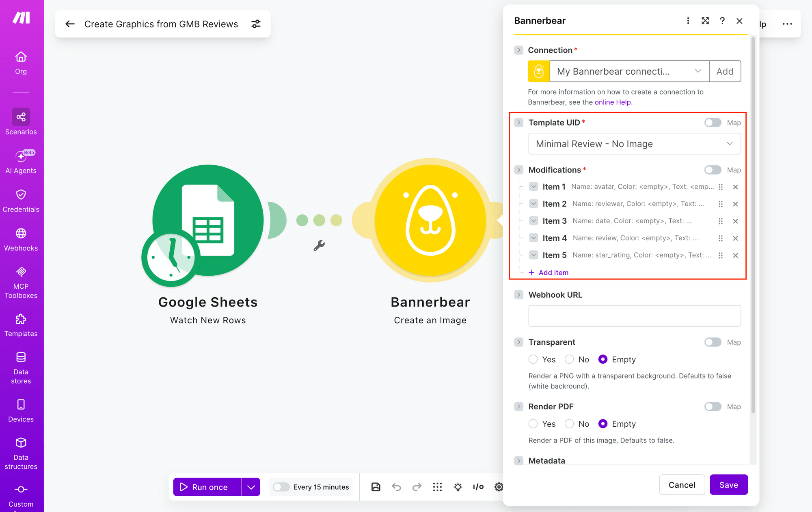Image resolution: width=812 pixels, height=512 pixels.
Task: Open Scenarios in sidebar
Action: (21, 122)
